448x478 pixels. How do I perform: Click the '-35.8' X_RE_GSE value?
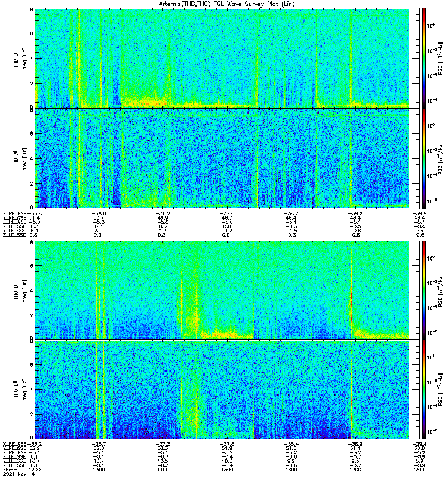click(x=34, y=213)
